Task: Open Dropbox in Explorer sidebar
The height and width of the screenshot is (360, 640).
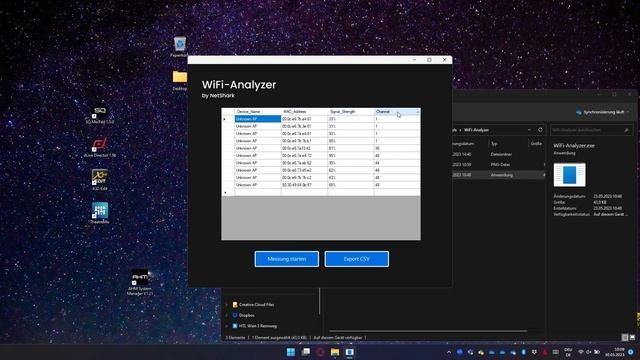Action: coord(247,315)
